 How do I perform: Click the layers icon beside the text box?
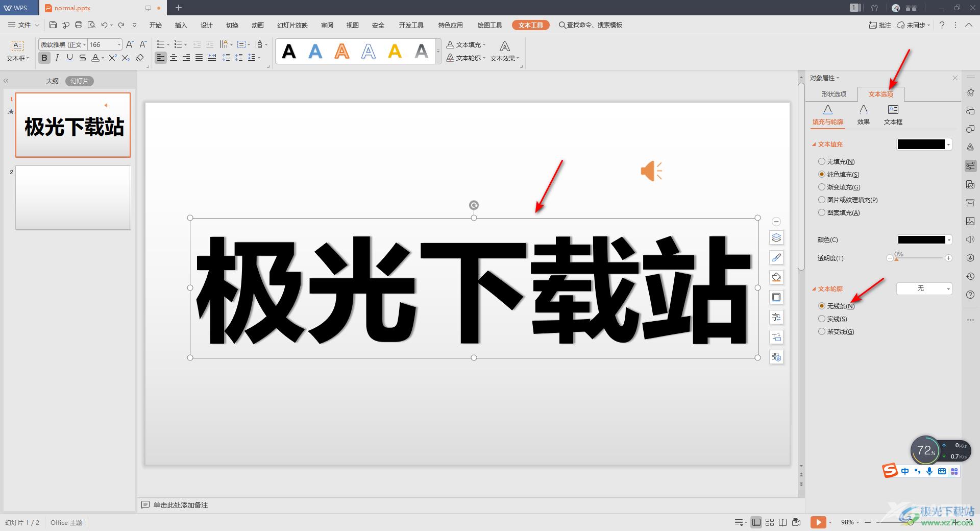pyautogui.click(x=776, y=237)
